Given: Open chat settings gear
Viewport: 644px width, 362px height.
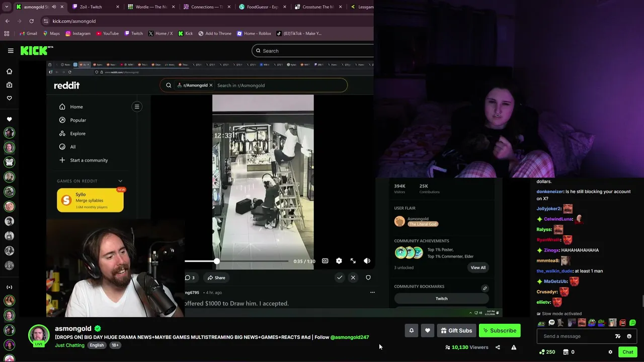Looking at the screenshot, I should pyautogui.click(x=610, y=352).
